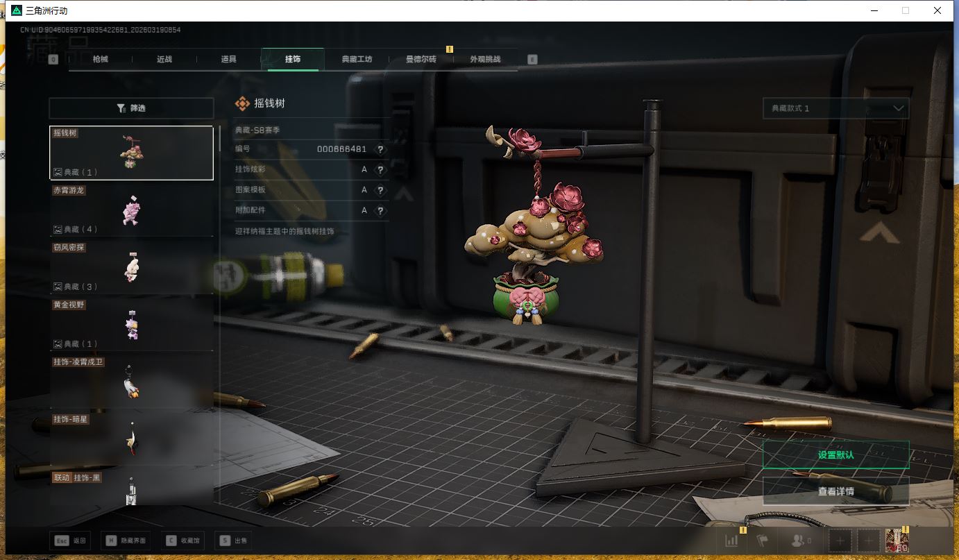
Task: Click the 查看详情 button
Action: click(835, 491)
